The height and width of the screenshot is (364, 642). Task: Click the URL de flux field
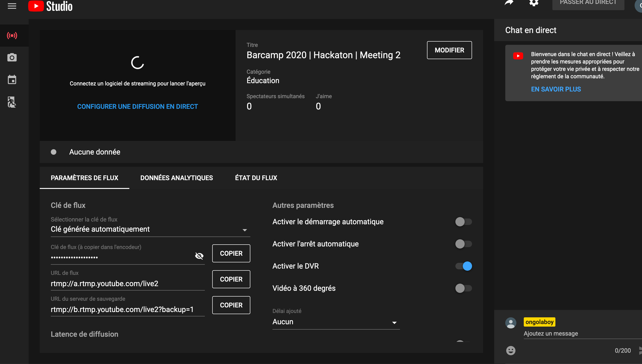[127, 283]
